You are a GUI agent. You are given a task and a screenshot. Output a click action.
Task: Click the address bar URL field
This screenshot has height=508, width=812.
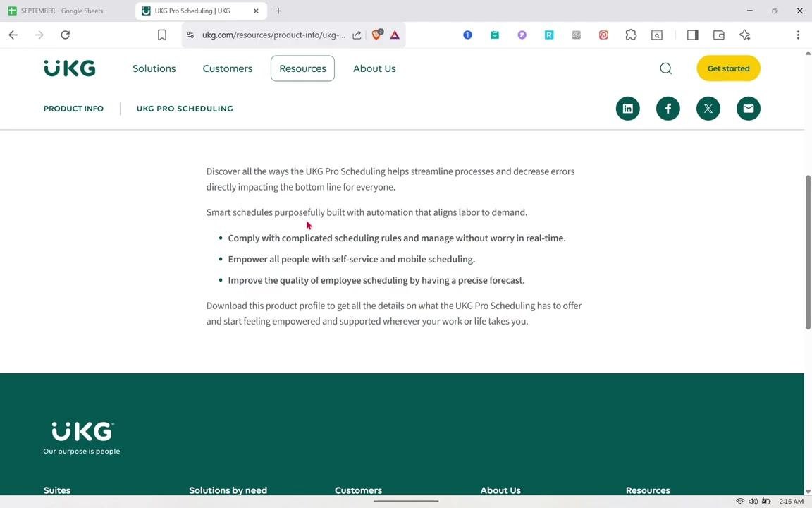(x=273, y=35)
